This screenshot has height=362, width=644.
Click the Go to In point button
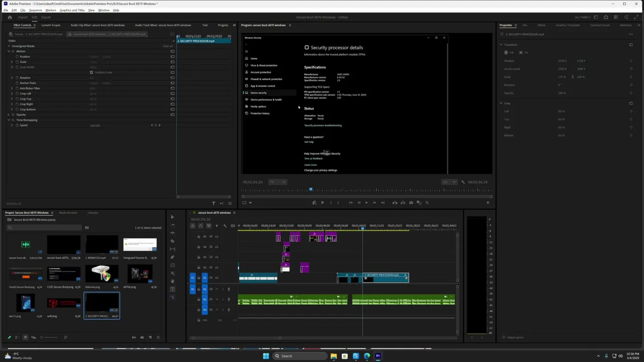(351, 203)
